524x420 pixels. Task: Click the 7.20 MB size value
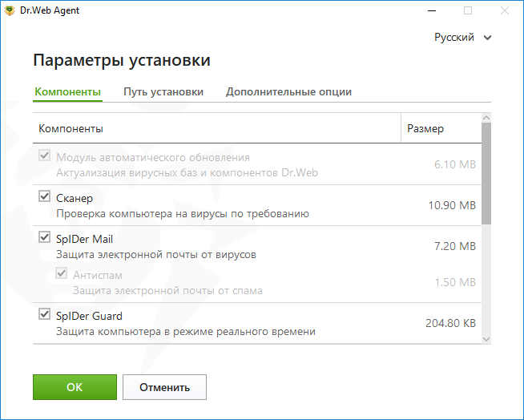pyautogui.click(x=455, y=246)
